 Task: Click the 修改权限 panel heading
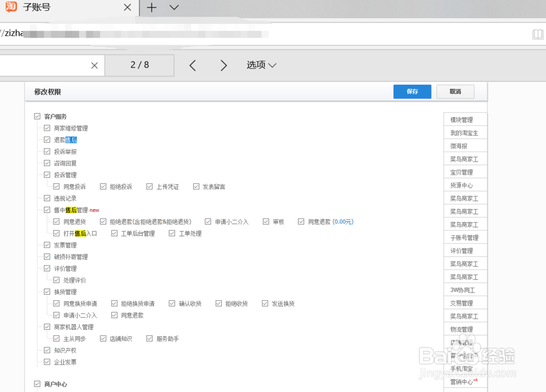[x=48, y=92]
